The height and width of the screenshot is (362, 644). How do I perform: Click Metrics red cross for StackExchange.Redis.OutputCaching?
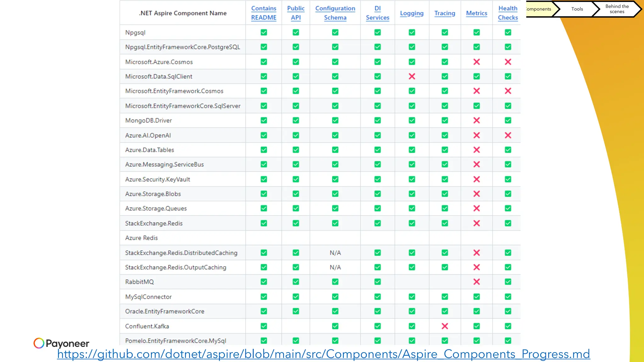coord(476,267)
